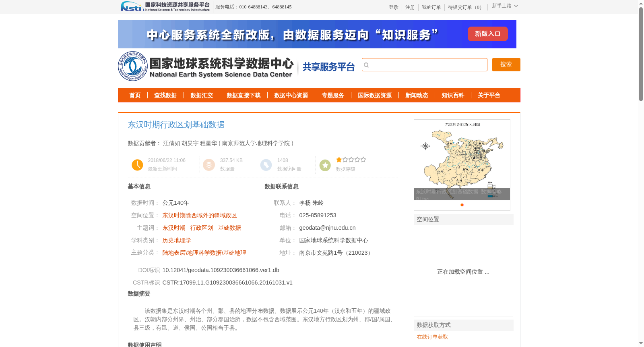Open the 新闻动态 nav item
644x347 pixels.
point(417,96)
